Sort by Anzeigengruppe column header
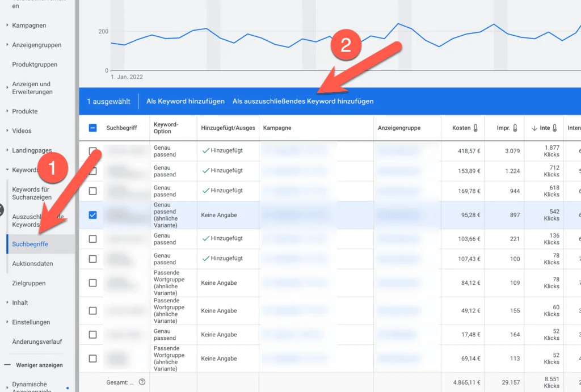Viewport: 581px width, 392px height. (x=399, y=128)
